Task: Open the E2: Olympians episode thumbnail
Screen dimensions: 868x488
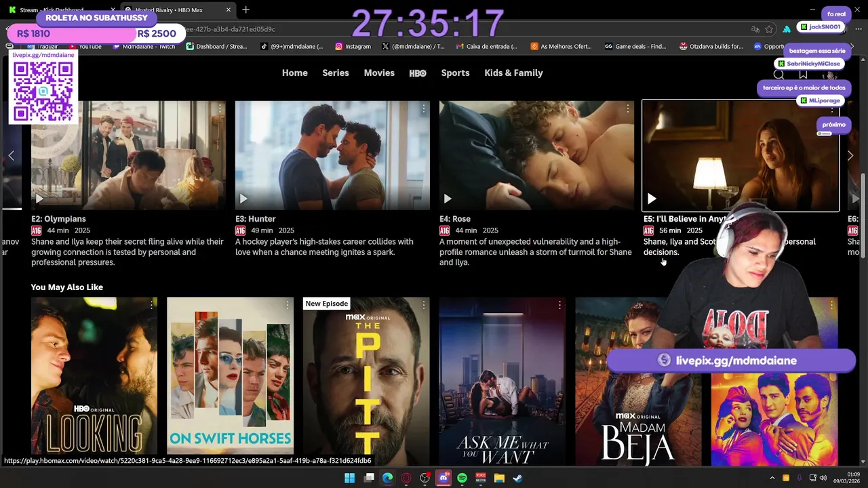Action: pyautogui.click(x=128, y=155)
